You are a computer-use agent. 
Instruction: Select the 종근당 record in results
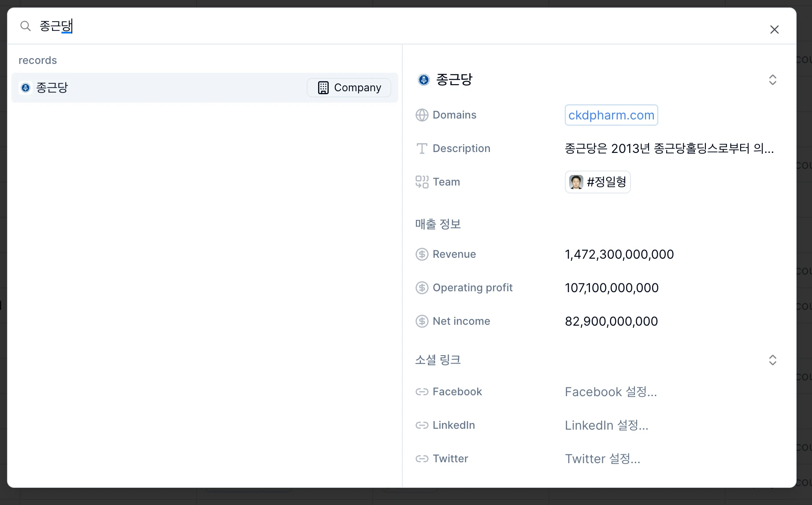click(205, 88)
